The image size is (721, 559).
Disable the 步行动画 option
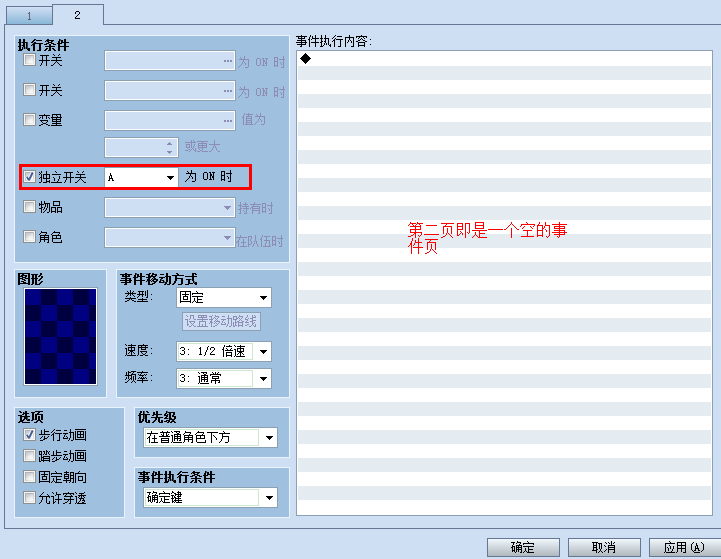(x=29, y=434)
